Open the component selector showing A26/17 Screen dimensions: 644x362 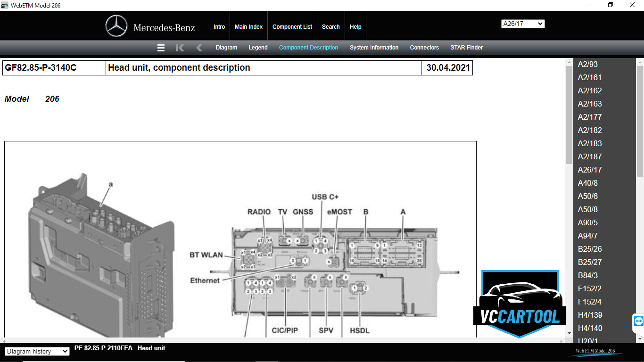(523, 23)
